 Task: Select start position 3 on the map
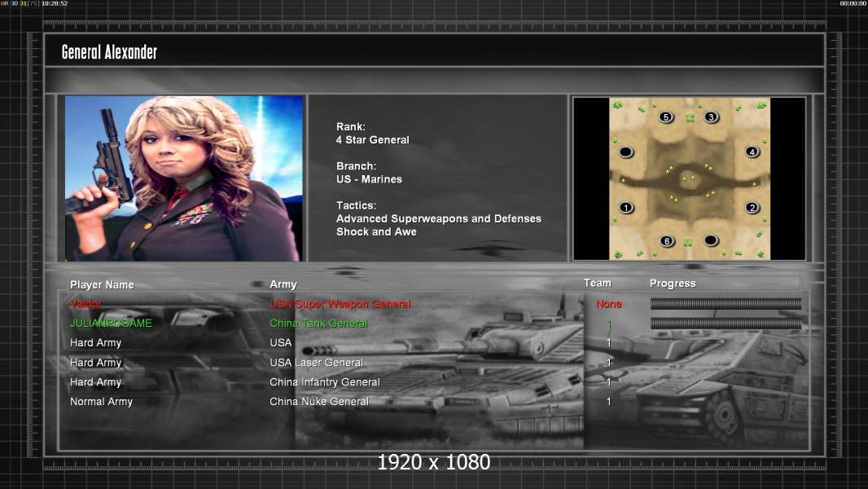tap(712, 117)
